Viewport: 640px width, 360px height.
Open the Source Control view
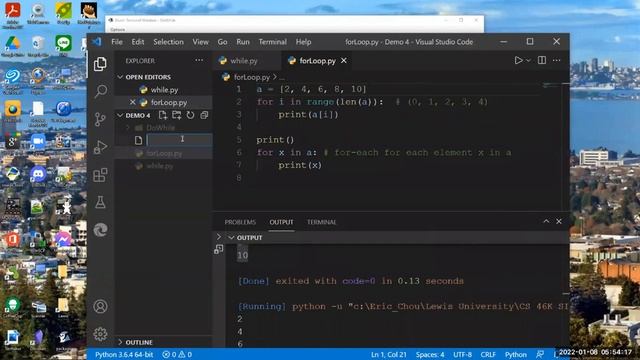tap(100, 119)
